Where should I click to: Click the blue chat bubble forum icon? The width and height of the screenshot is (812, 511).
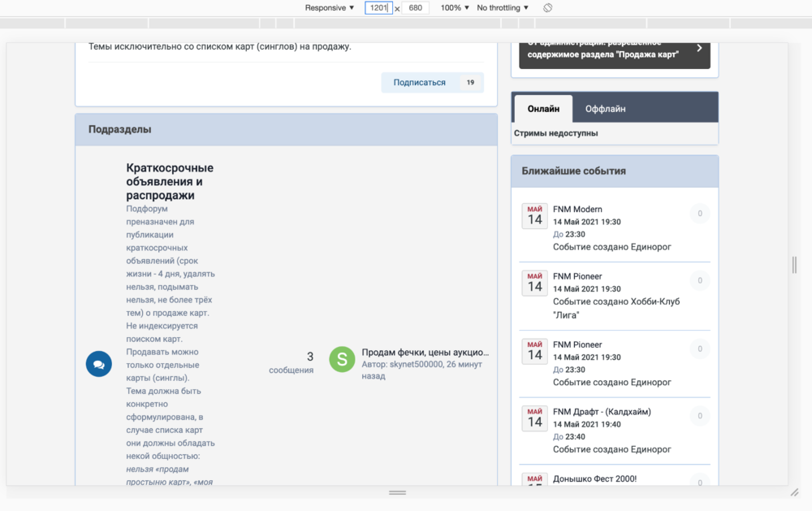99,364
